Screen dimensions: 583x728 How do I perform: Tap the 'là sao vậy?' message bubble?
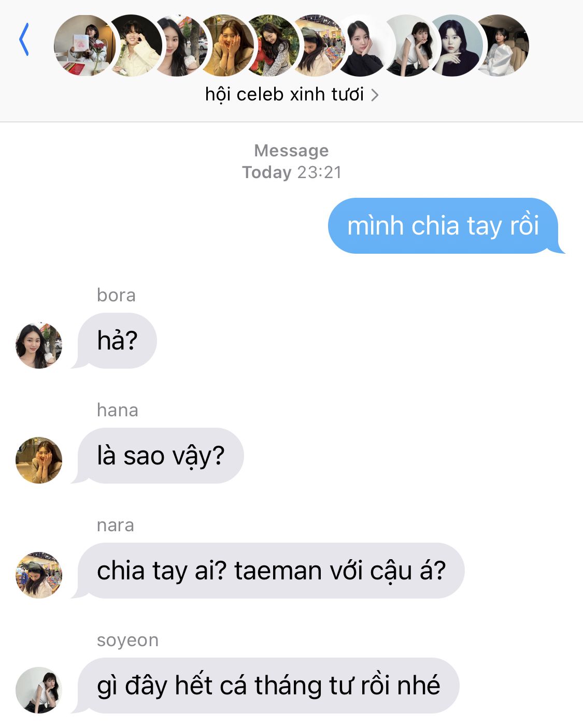coord(160,456)
